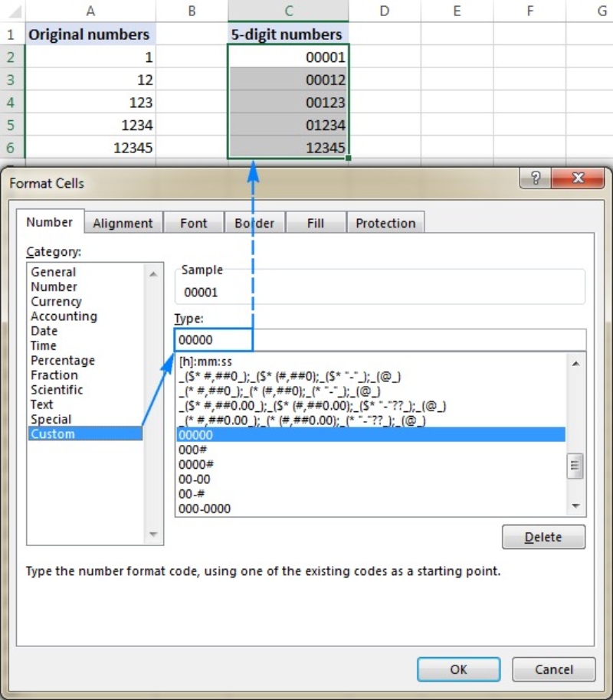Click cell A4 containing 123
This screenshot has height=700, width=613.
[x=90, y=102]
